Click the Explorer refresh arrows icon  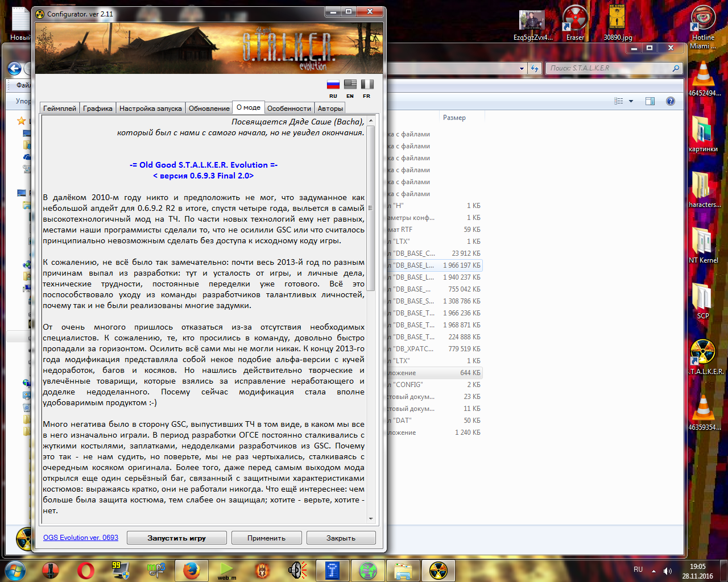tap(534, 68)
